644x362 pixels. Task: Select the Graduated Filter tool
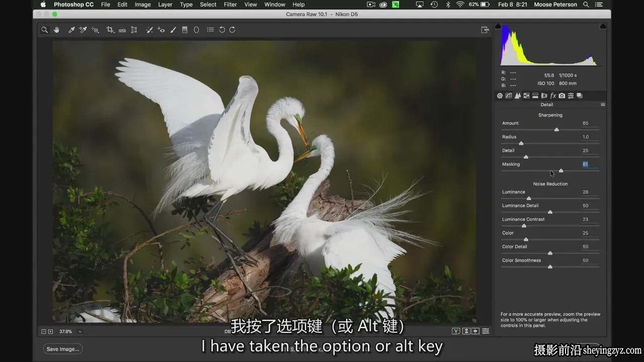(x=185, y=30)
